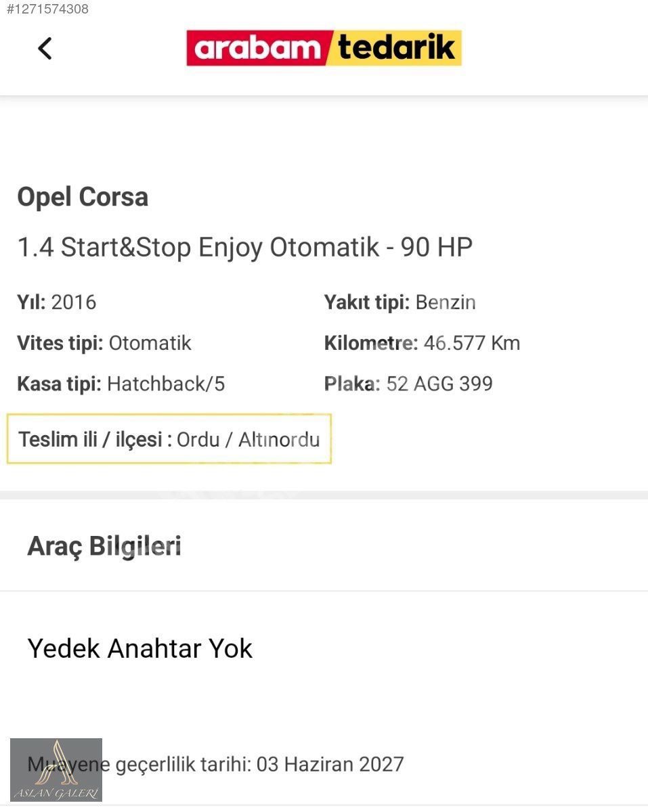Tap the back arrow icon
The image size is (648, 812).
pyautogui.click(x=45, y=49)
